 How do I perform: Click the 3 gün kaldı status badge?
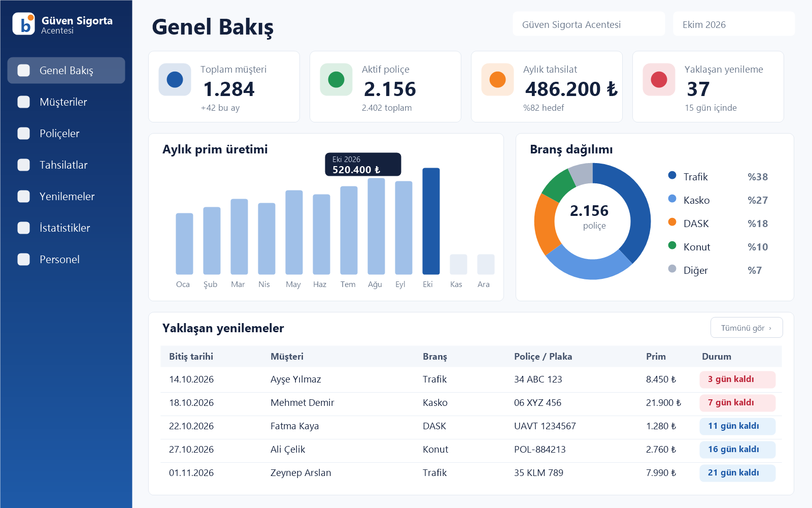tap(737, 379)
